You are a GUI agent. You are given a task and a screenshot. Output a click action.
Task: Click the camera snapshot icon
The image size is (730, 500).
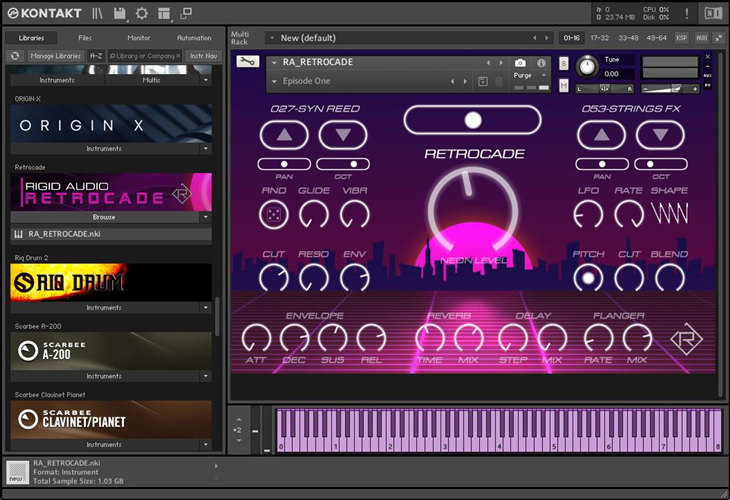click(520, 62)
